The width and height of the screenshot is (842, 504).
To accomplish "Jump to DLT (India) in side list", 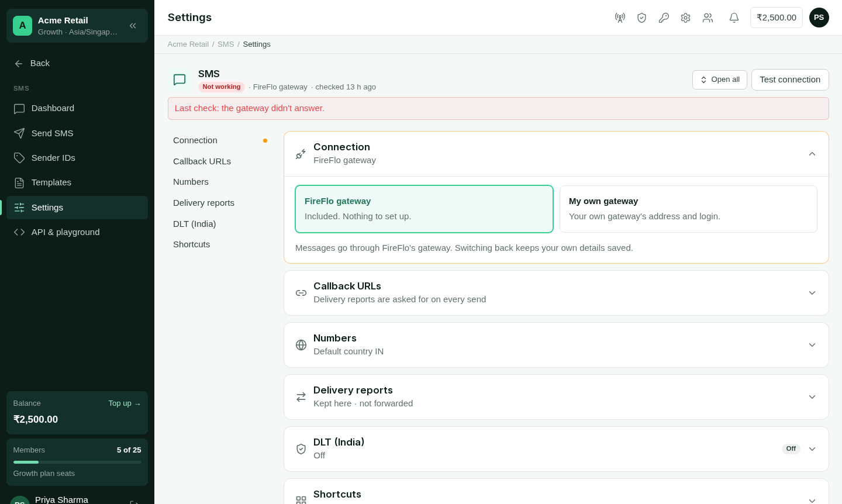I will point(220,224).
